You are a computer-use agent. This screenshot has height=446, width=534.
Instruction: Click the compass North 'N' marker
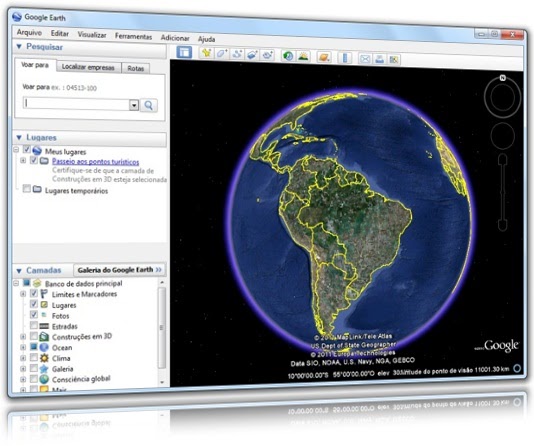502,78
